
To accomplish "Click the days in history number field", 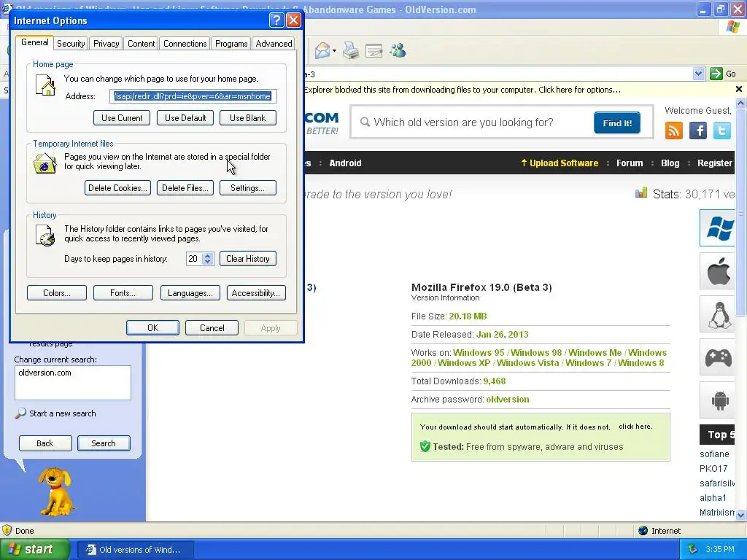I will pyautogui.click(x=194, y=259).
